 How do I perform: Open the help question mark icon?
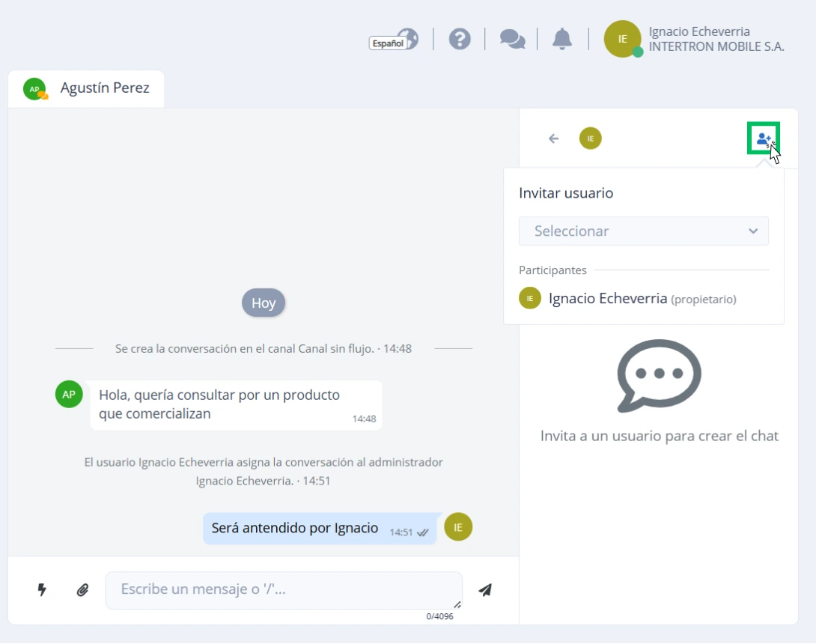[x=460, y=39]
